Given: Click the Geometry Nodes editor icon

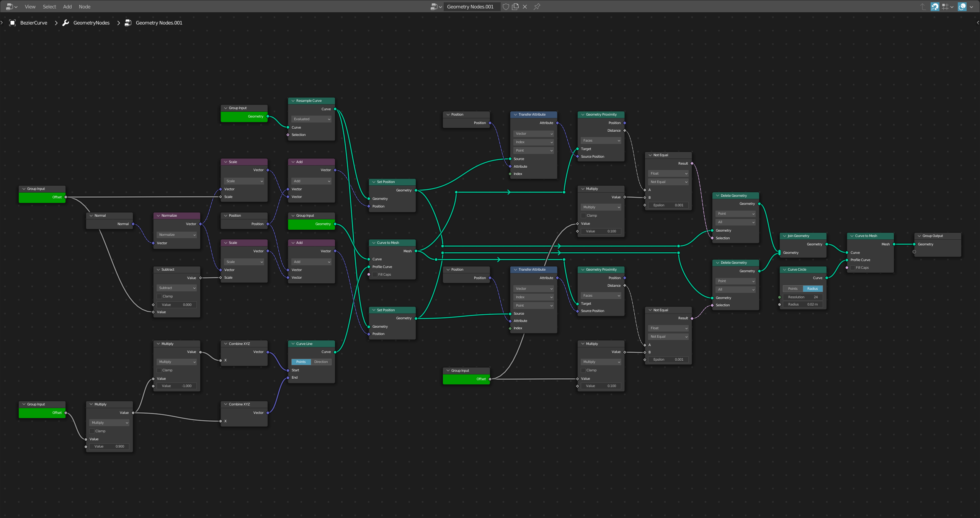Looking at the screenshot, I should 9,6.
